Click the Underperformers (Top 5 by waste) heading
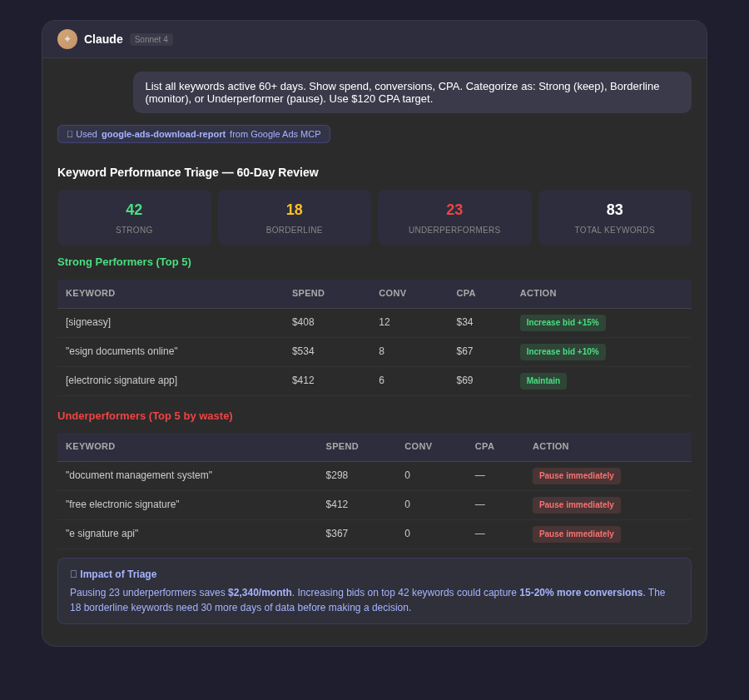This screenshot has width=749, height=700. 145,415
